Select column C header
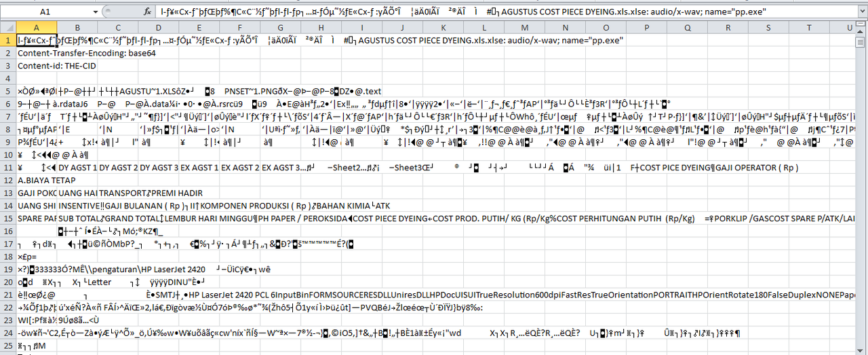This screenshot has width=868, height=355. point(117,27)
